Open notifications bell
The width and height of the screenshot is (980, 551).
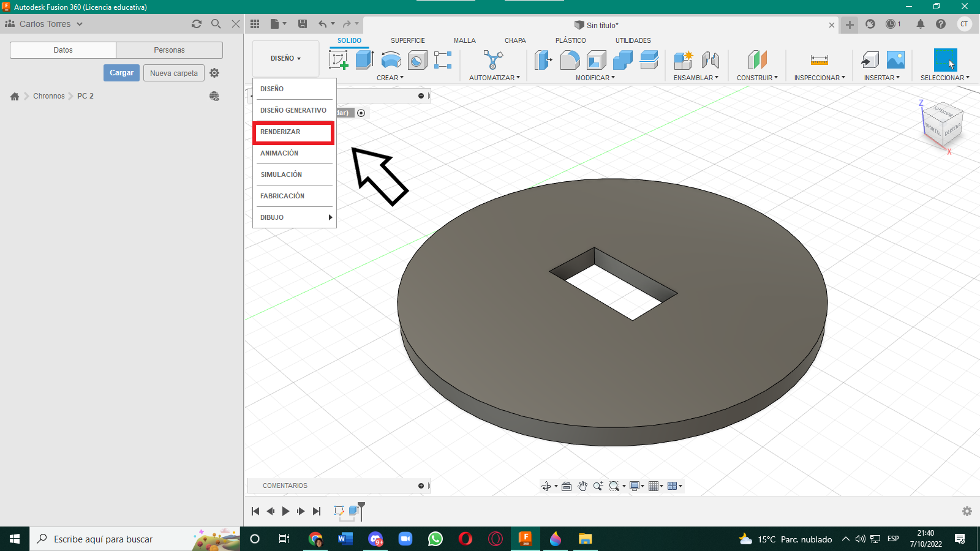[x=921, y=24]
